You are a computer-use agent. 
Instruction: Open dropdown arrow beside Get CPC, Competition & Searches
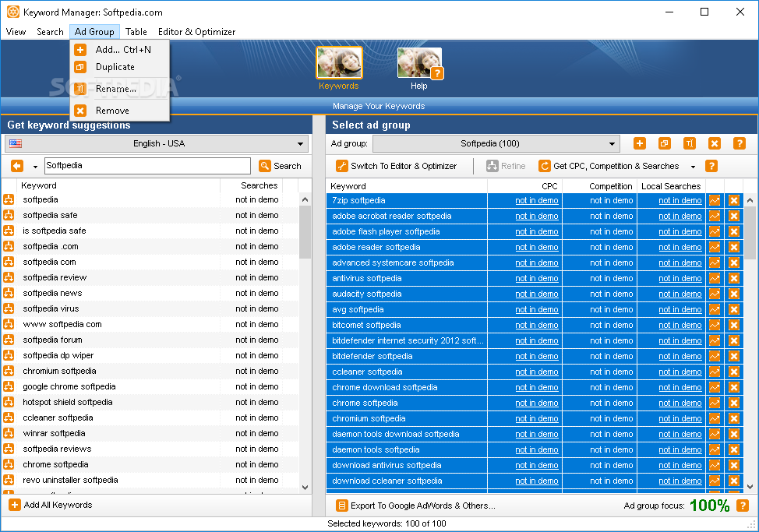pos(693,167)
